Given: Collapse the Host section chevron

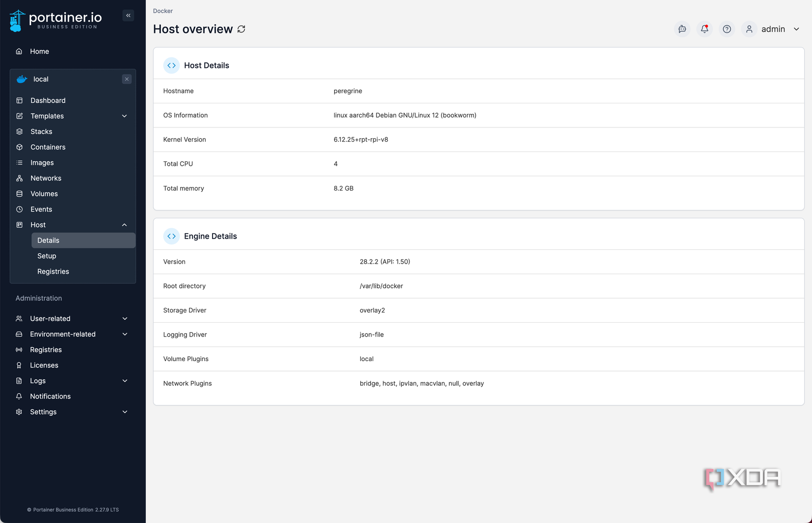Looking at the screenshot, I should 125,225.
